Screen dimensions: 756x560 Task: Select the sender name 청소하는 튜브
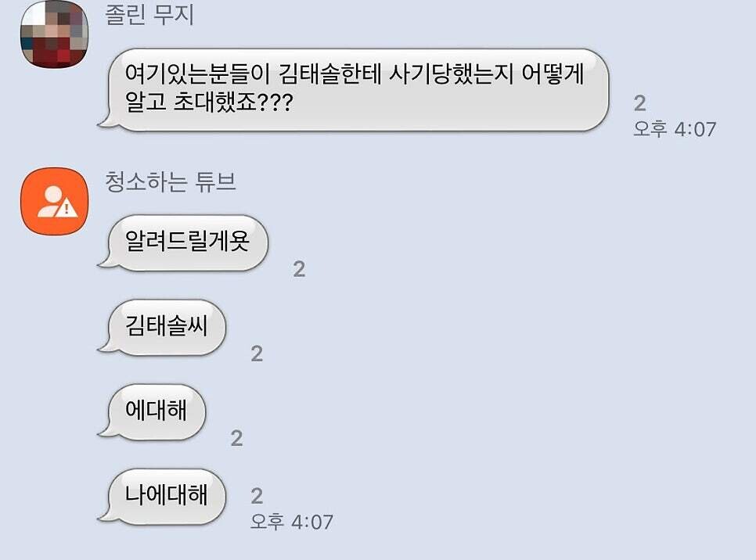(x=171, y=181)
